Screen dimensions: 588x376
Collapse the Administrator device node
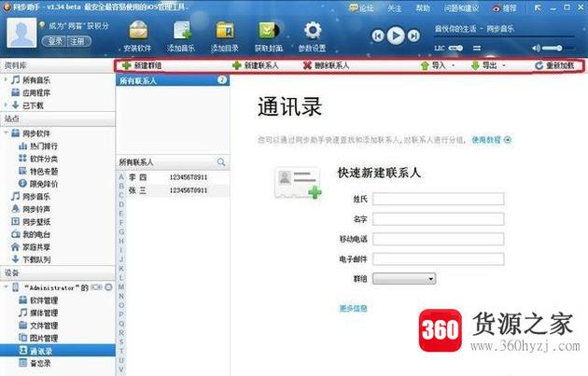tap(6, 287)
